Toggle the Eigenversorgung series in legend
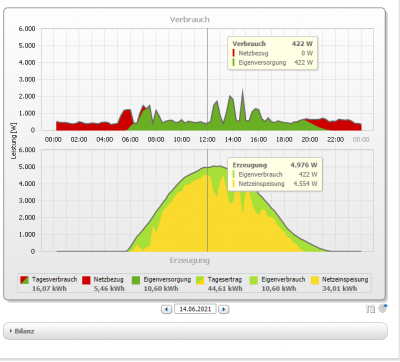The image size is (400, 362). [162, 284]
